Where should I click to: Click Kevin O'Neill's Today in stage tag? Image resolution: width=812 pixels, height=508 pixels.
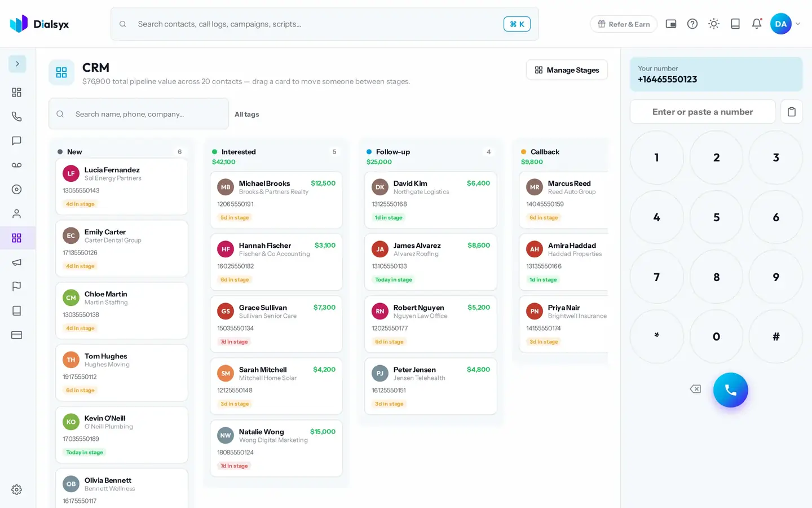85,452
